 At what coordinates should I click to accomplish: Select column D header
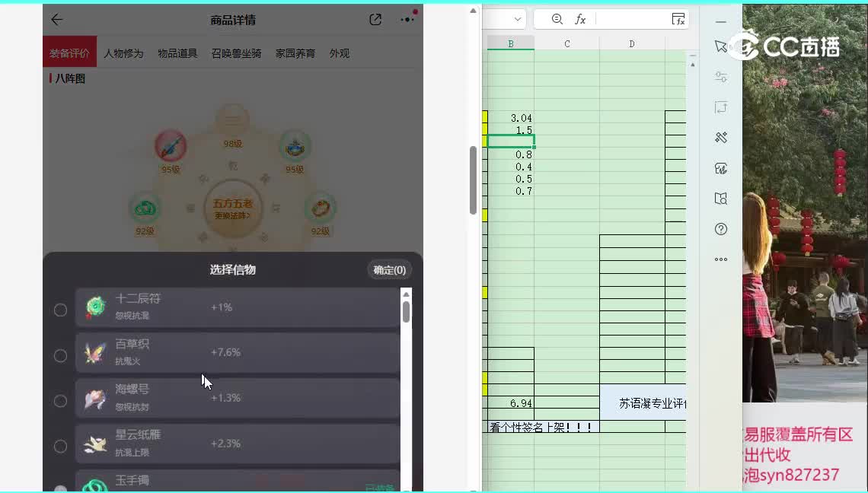(x=632, y=43)
